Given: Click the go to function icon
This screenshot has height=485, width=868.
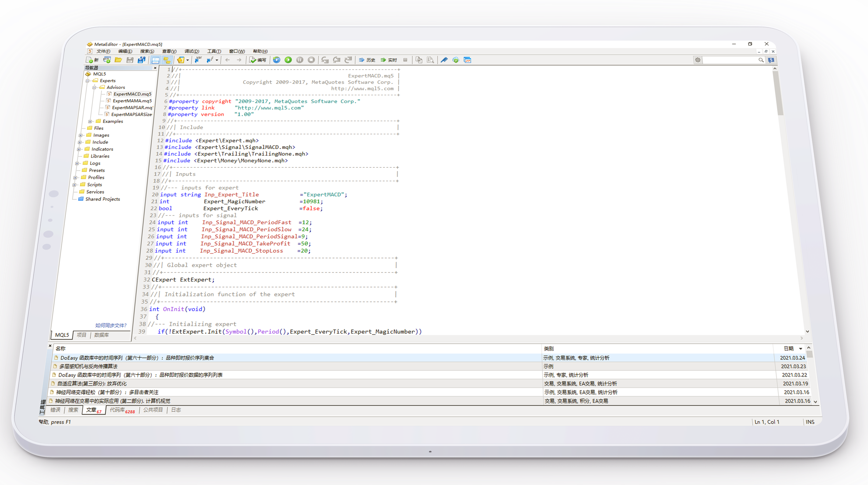Looking at the screenshot, I should coord(210,60).
